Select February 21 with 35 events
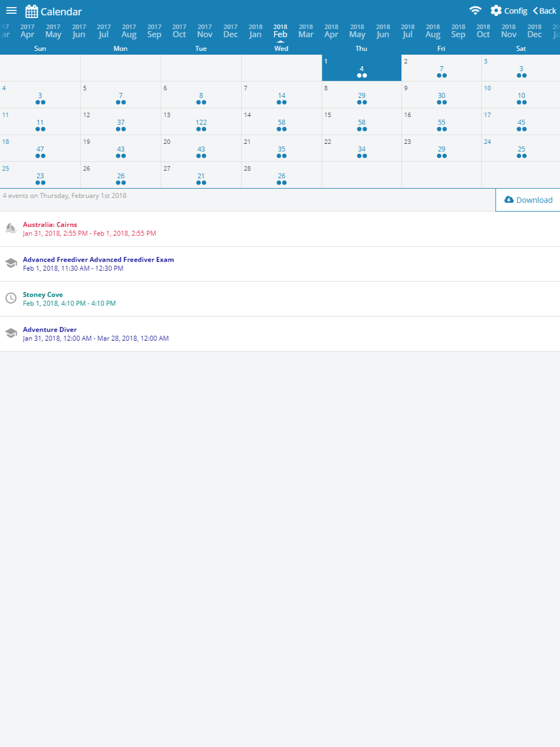 (x=282, y=148)
